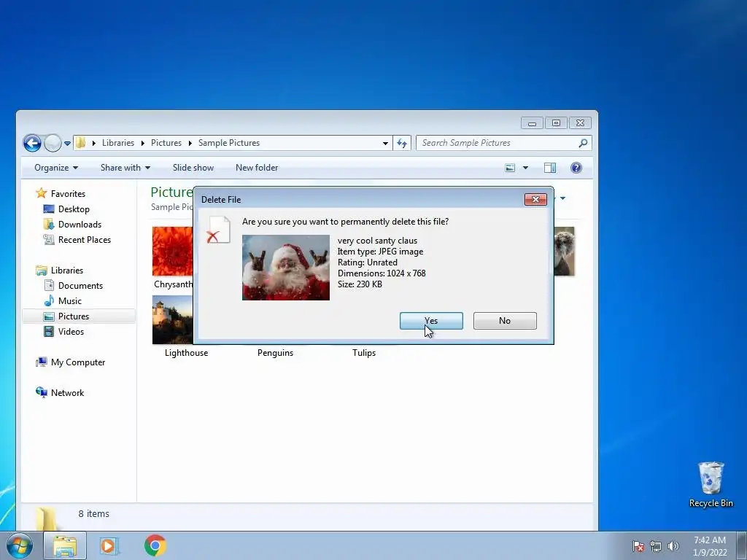This screenshot has width=747, height=560.
Task: Open the Music library
Action: point(69,300)
